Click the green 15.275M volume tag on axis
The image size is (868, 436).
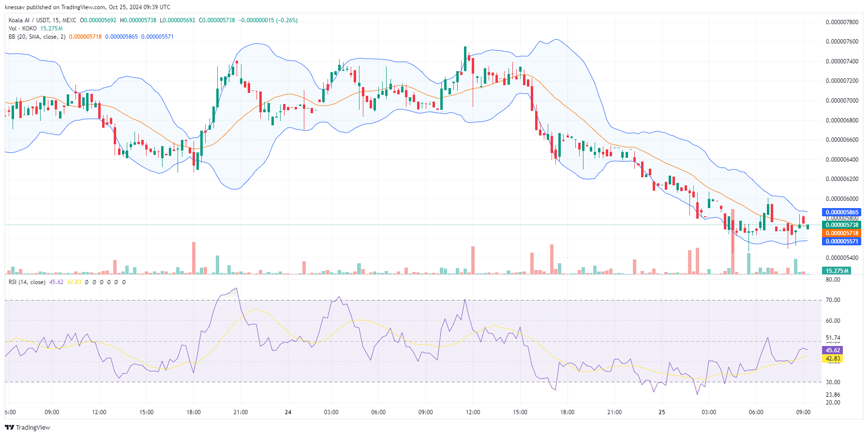pos(837,271)
